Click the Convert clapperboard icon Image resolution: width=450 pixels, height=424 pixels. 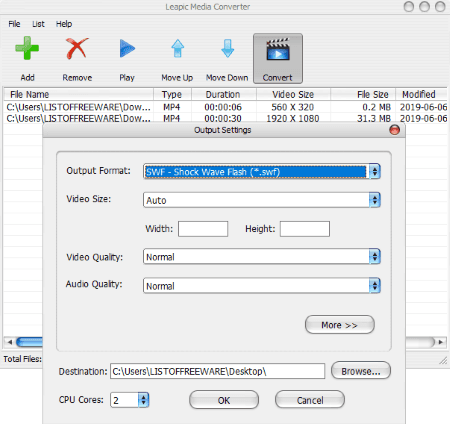click(x=278, y=49)
